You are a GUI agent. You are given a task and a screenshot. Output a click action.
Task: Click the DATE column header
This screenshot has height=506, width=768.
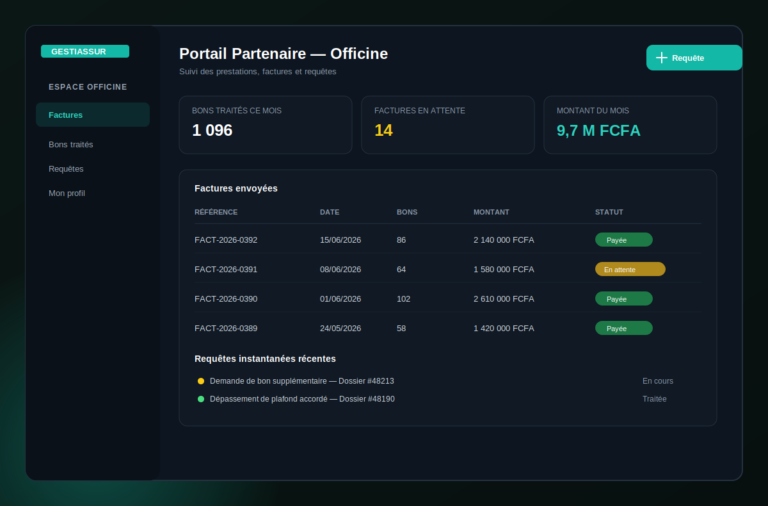[330, 212]
